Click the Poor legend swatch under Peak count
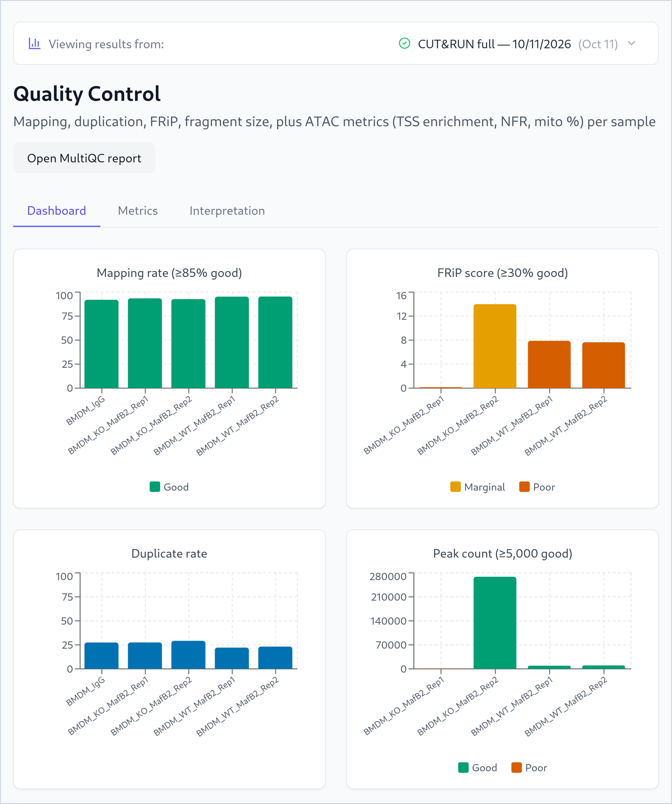The image size is (672, 804). [517, 767]
